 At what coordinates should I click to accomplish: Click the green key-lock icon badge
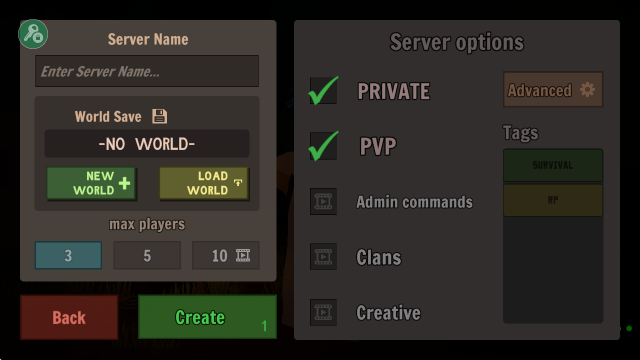tap(33, 34)
